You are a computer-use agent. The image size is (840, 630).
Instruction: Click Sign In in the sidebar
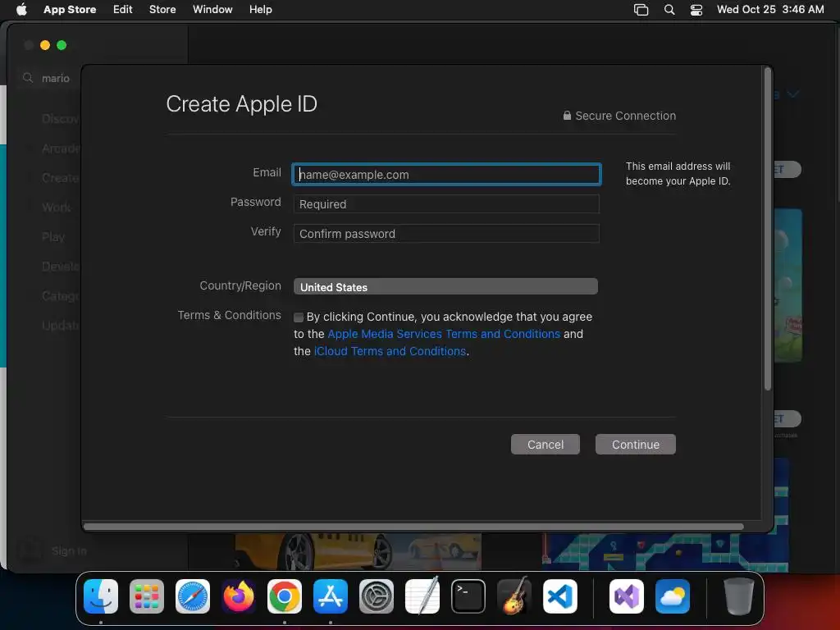69,550
